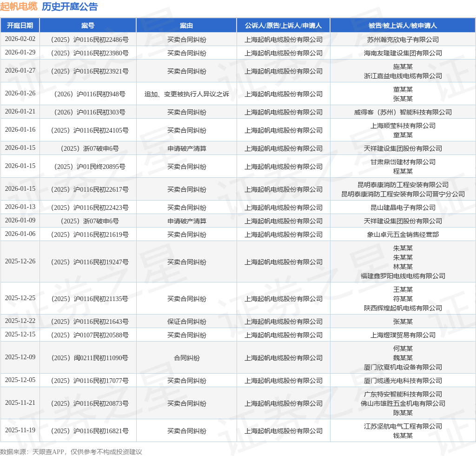476x456 pixels.
Task: Click defendant 福建鑫罗阳电线电缆有限公司
Action: [x=403, y=276]
